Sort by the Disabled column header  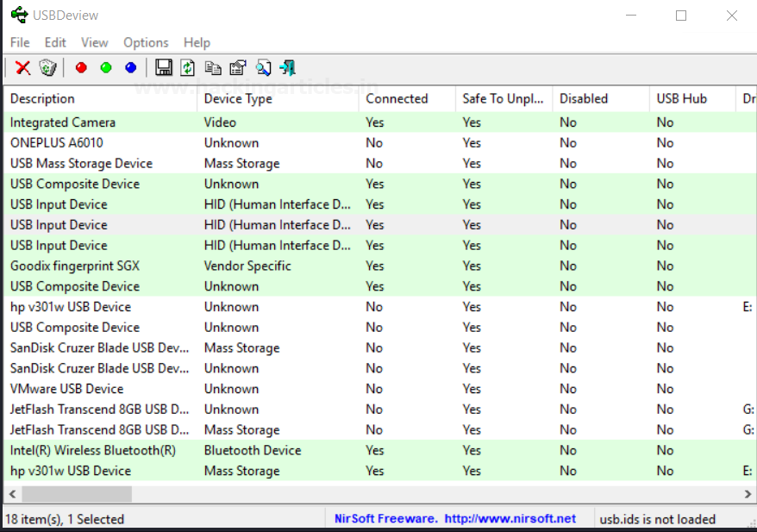(x=601, y=98)
